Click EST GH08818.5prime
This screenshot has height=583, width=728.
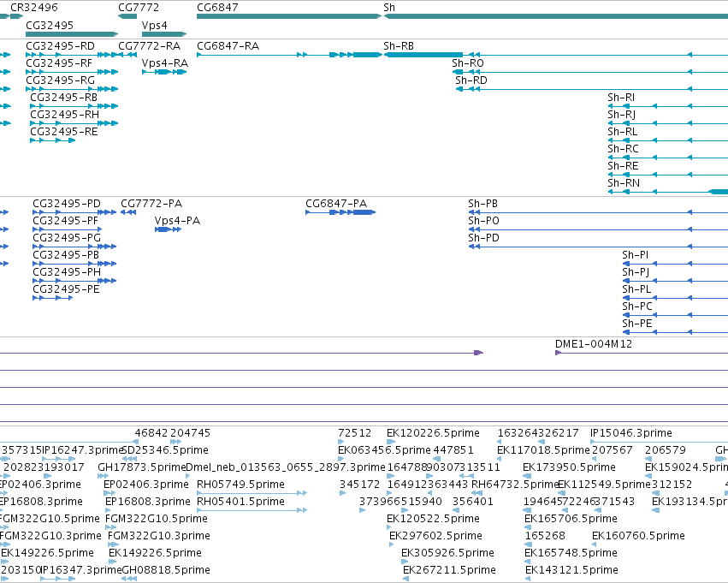[x=166, y=571]
